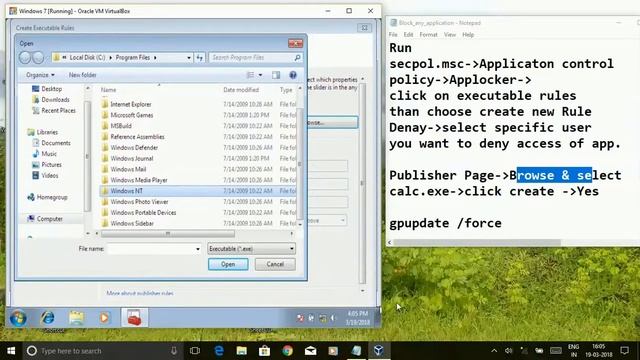Click Program Files in address breadcrumb
Screen dimensions: 640x360
(x=133, y=58)
